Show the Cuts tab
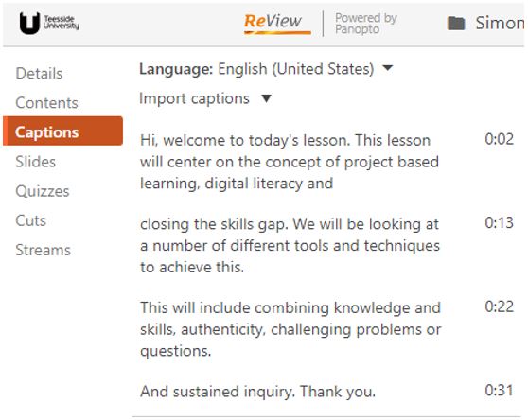The image size is (528, 420). (x=30, y=220)
